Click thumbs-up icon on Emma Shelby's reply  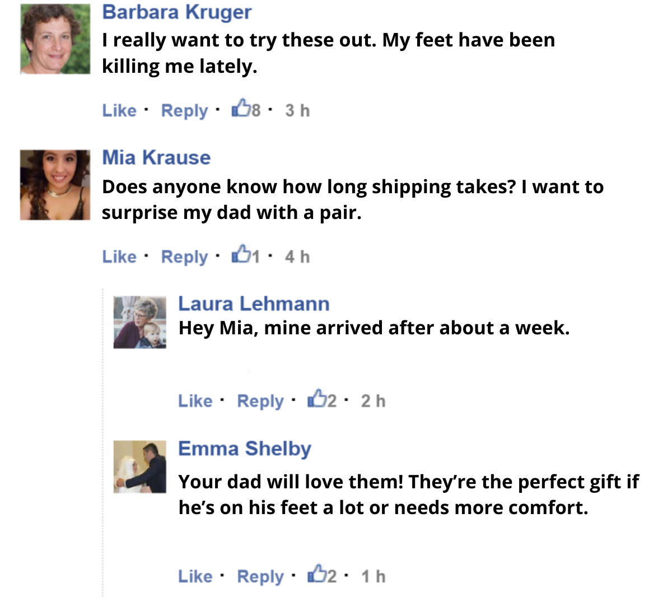(316, 574)
